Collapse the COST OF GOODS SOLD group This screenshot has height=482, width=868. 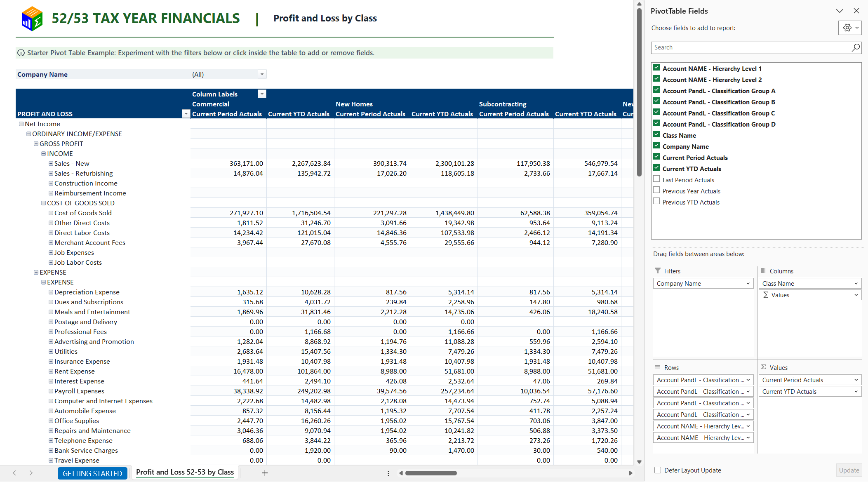pos(43,203)
